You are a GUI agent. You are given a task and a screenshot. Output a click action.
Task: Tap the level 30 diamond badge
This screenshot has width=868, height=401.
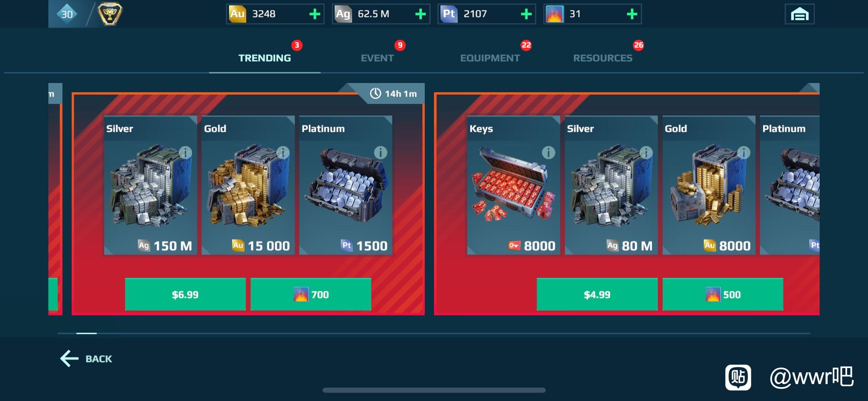[x=67, y=14]
